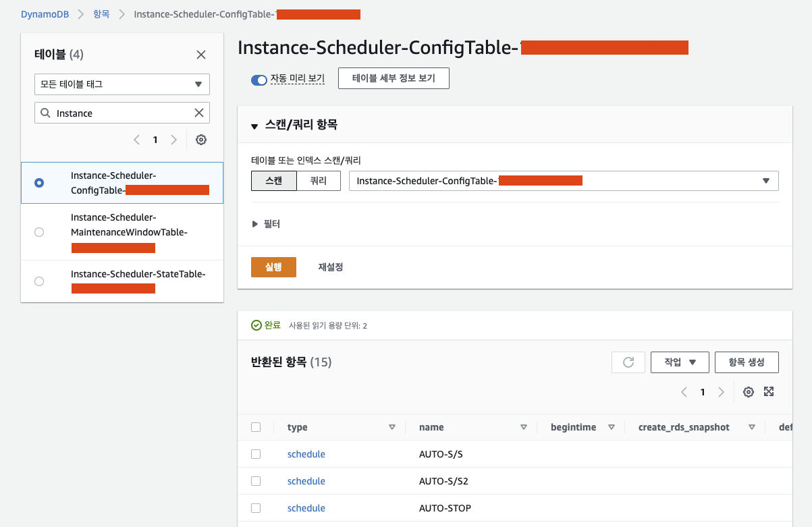
Task: Click the 실행 run button
Action: click(273, 267)
